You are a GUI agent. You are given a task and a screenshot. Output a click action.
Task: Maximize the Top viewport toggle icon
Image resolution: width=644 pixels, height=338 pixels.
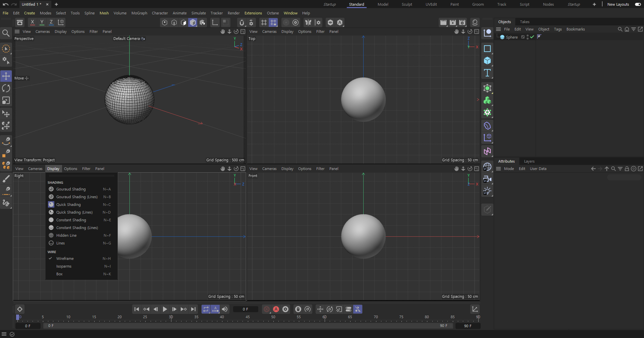(477, 32)
